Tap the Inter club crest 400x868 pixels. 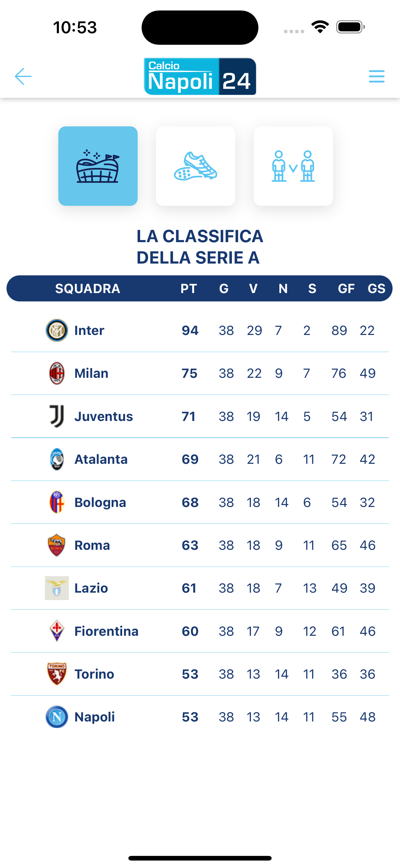click(56, 330)
